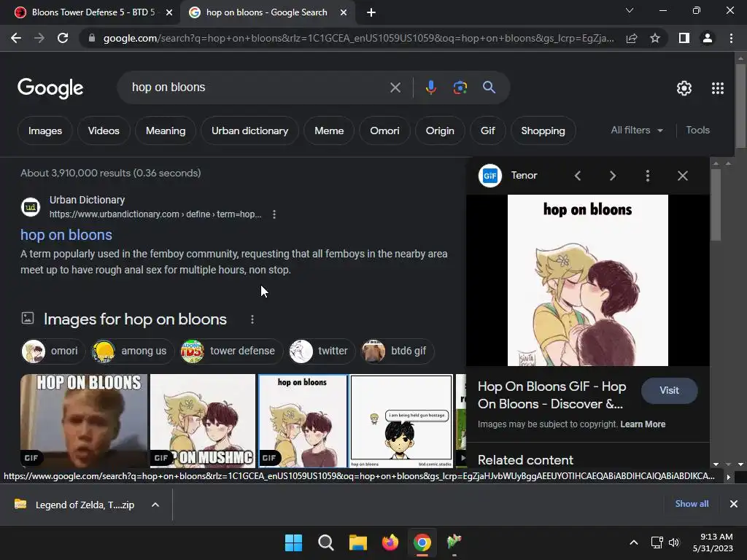Open Hop On Bloons GIF title link

coord(552,395)
